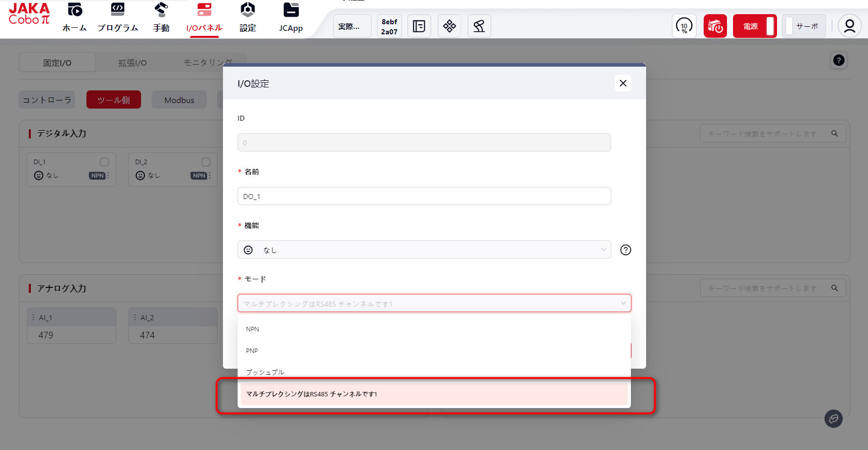Click the 10% speed ratio indicator
The image size is (868, 450).
coord(683,26)
